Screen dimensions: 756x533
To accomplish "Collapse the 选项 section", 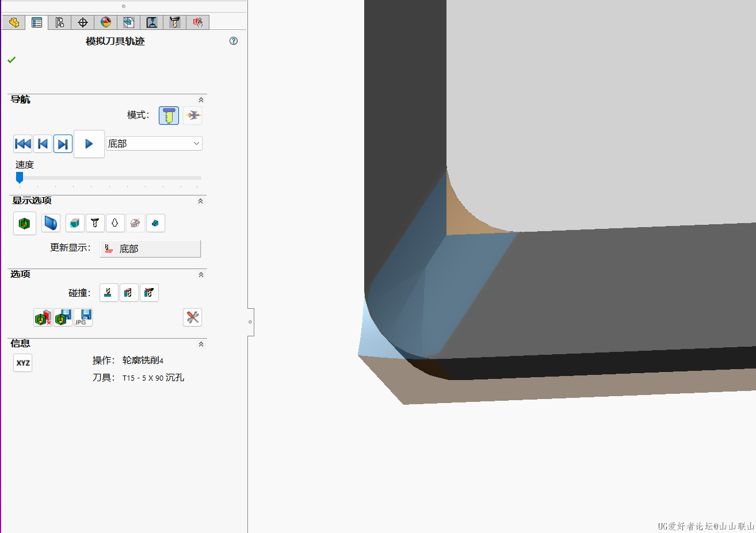I will [201, 275].
